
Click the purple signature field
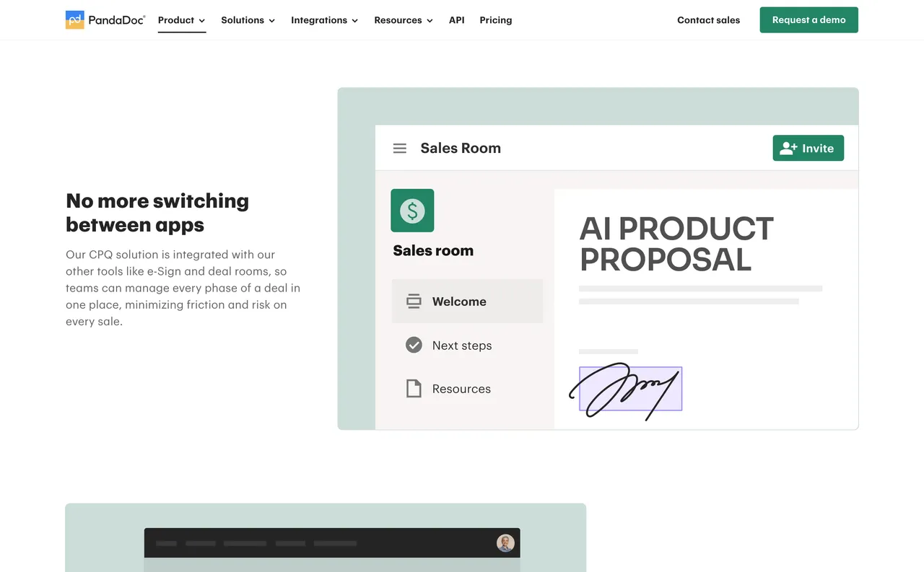pyautogui.click(x=630, y=390)
